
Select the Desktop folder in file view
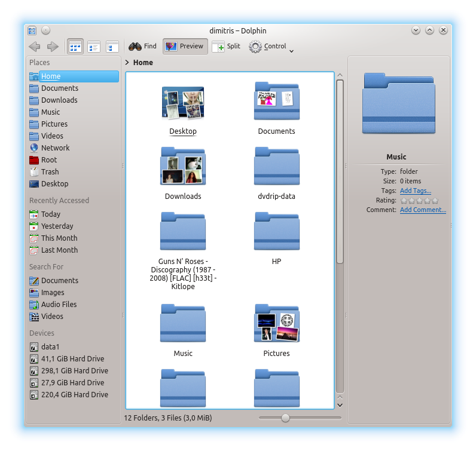pos(183,110)
